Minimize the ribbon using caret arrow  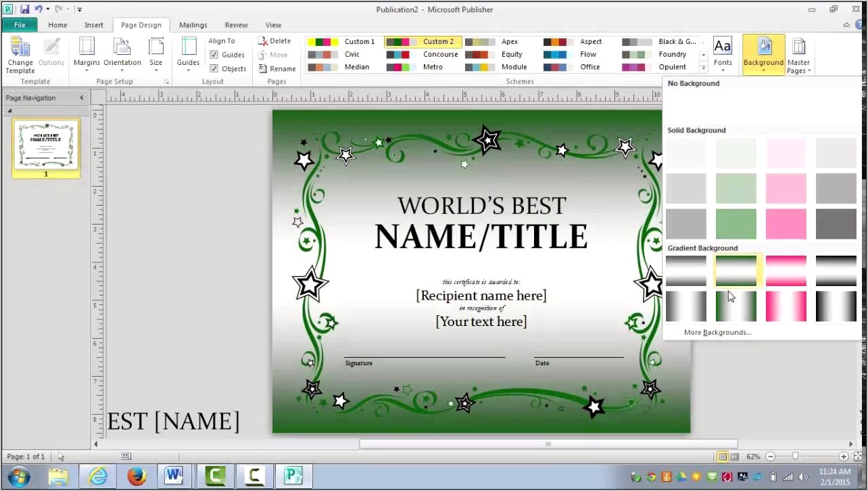[846, 25]
